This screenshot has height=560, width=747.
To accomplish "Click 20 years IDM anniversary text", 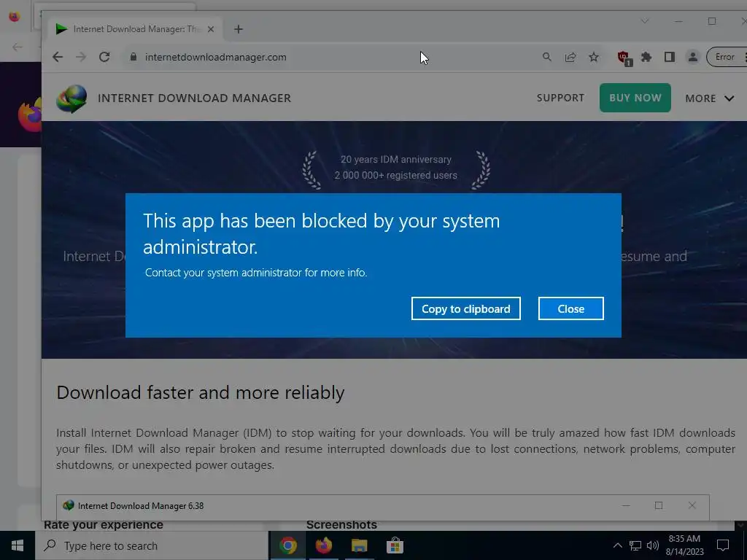I will pos(396,160).
